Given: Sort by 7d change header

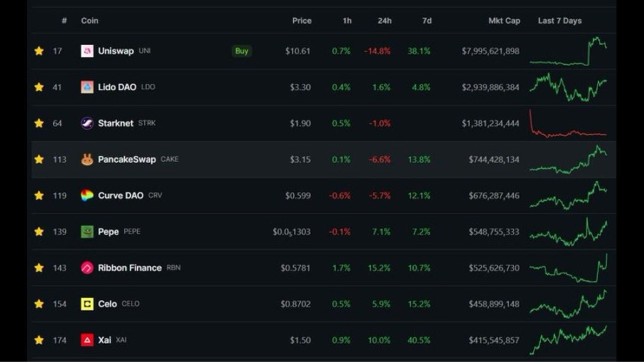Looking at the screenshot, I should 427,21.
